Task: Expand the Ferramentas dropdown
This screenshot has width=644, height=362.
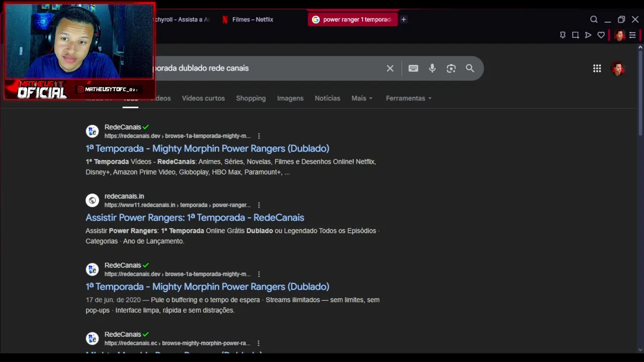Action: tap(409, 98)
